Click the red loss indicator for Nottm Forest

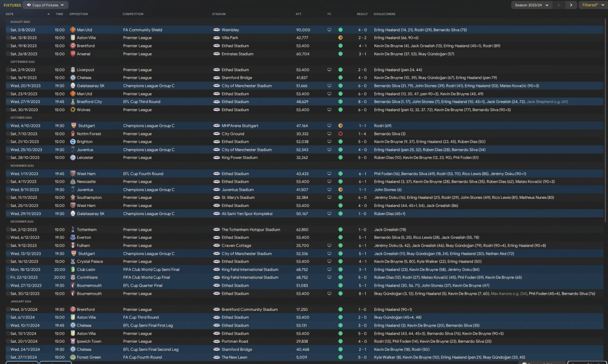pyautogui.click(x=341, y=134)
